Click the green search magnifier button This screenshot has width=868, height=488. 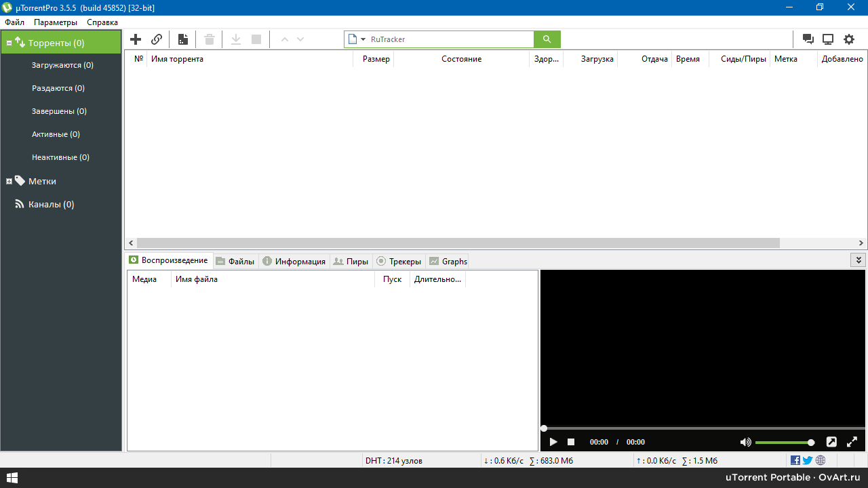tap(547, 39)
